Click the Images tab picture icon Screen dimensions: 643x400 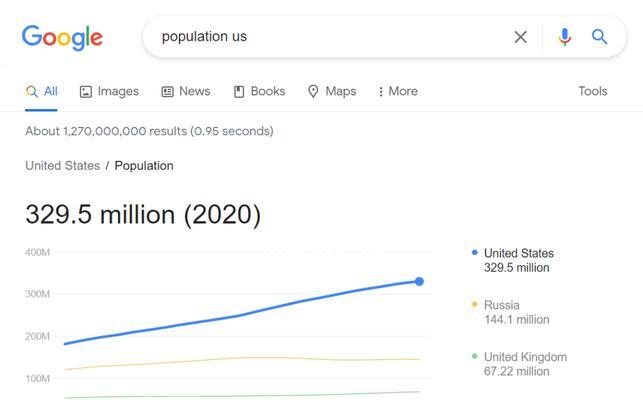(85, 91)
